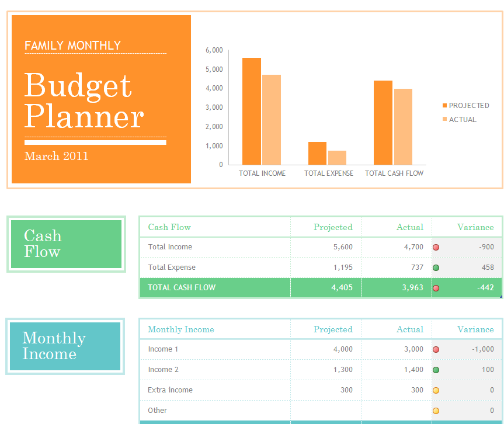Select the cell with value 1,195
504x424 pixels.
(326, 267)
